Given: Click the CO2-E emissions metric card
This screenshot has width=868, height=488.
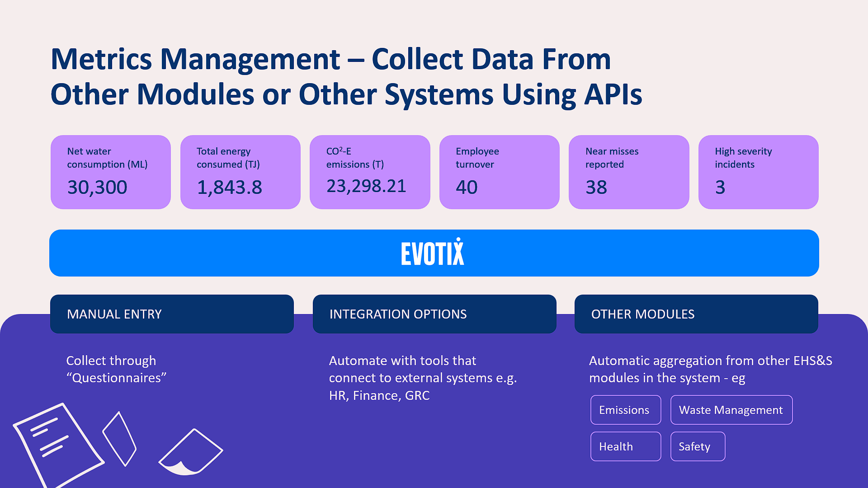Looking at the screenshot, I should coord(370,172).
